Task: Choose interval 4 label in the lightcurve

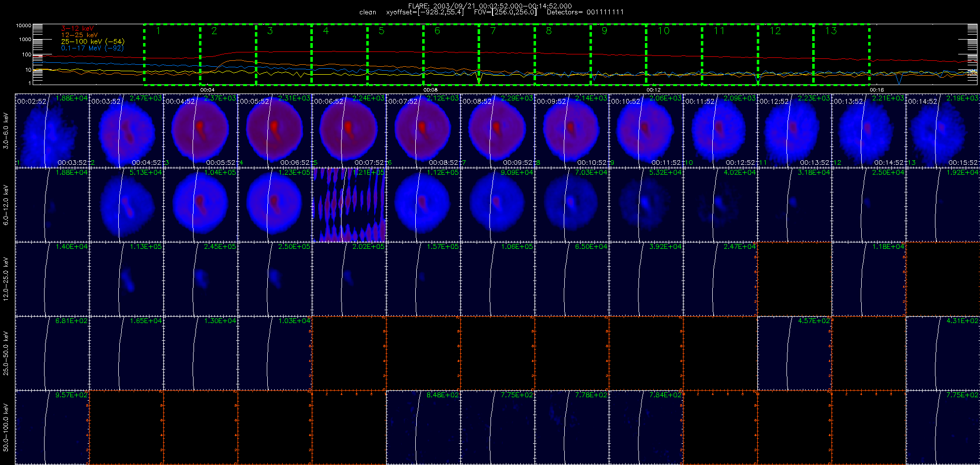Action: pos(326,31)
